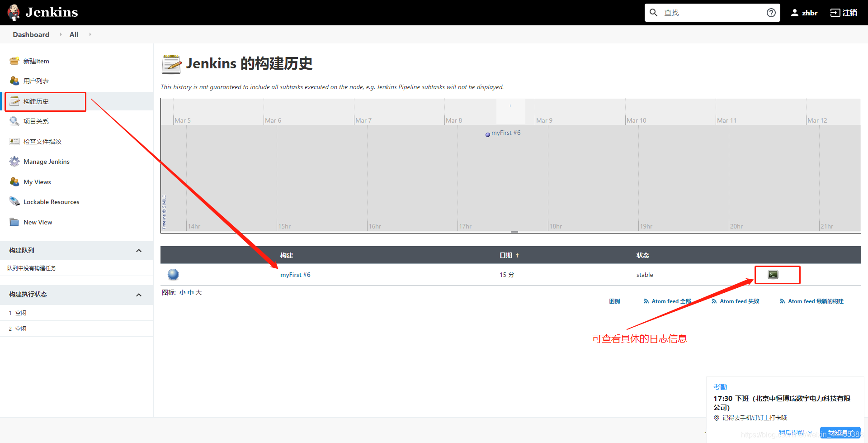Image resolution: width=868 pixels, height=443 pixels.
Task: Click the New View folder icon
Action: point(14,222)
